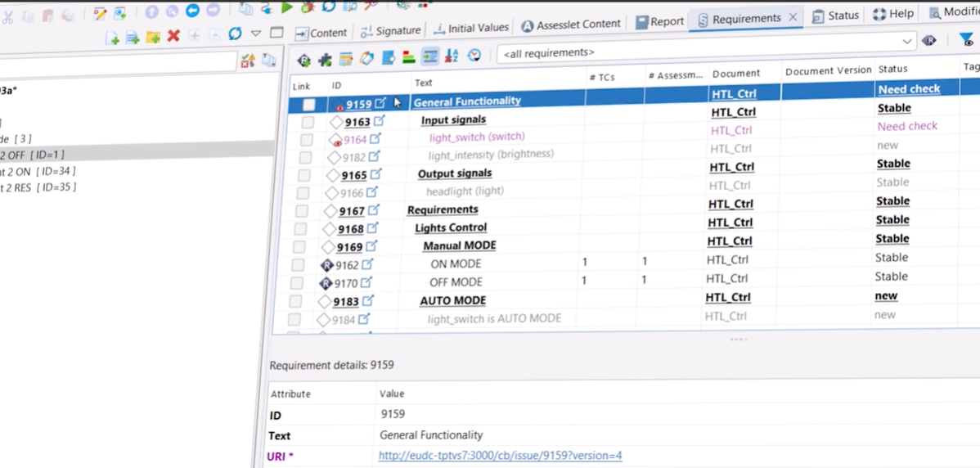Open the Help tab
Viewport: 980px width, 468px height.
893,14
